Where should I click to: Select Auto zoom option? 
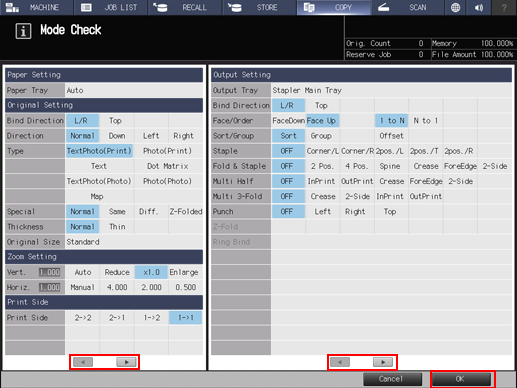83,272
